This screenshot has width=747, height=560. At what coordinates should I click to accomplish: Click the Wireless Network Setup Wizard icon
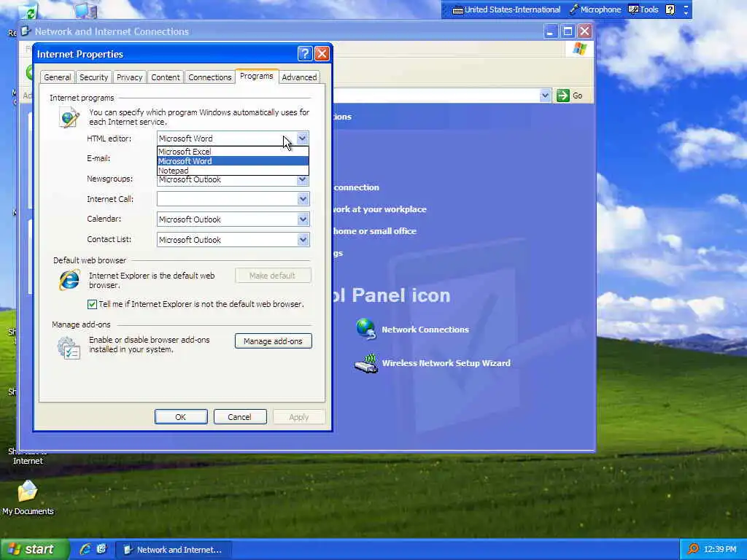366,364
